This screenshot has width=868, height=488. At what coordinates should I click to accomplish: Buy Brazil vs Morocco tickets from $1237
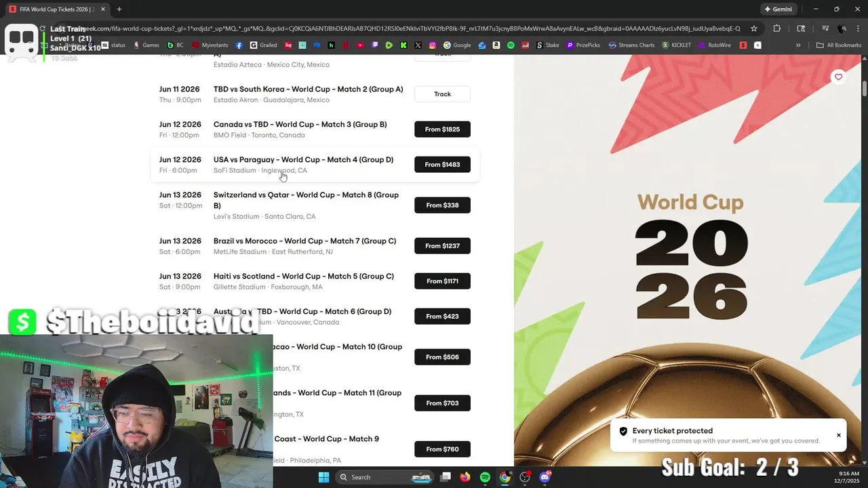[442, 246]
